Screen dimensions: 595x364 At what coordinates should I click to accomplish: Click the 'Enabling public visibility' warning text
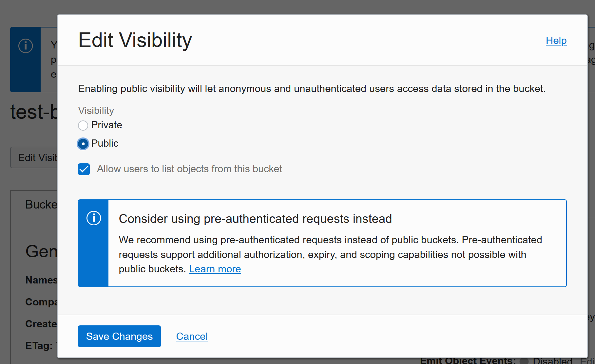(x=312, y=89)
